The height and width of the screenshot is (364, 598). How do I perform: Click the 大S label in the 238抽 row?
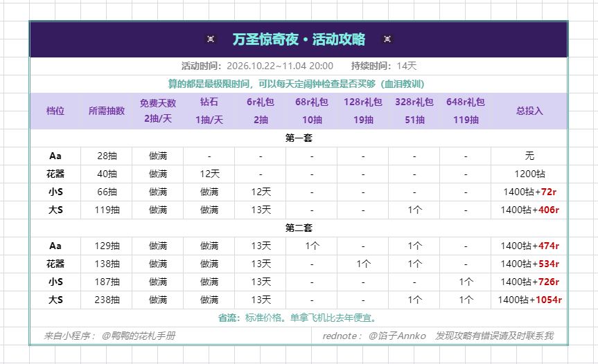[x=55, y=300]
